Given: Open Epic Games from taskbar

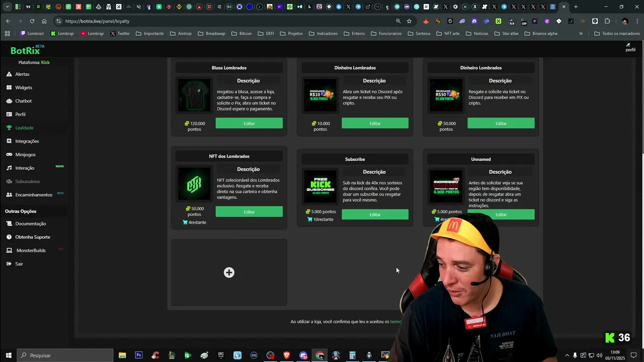Looking at the screenshot, I should 221,355.
